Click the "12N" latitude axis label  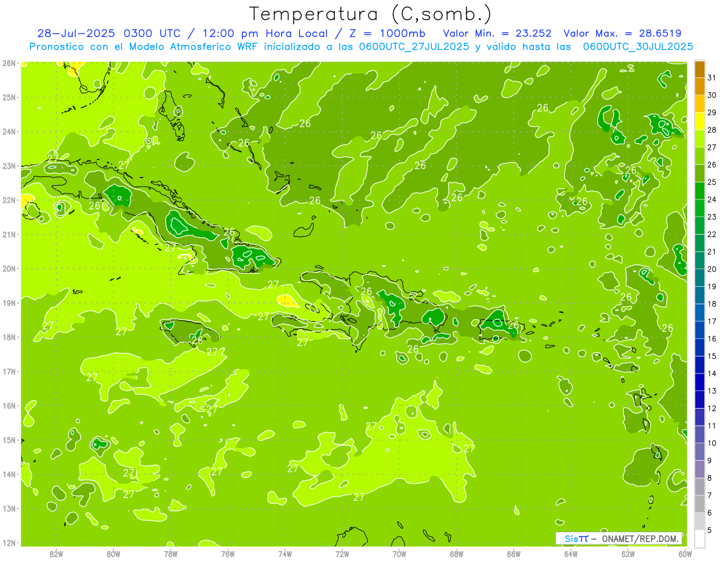[x=9, y=543]
